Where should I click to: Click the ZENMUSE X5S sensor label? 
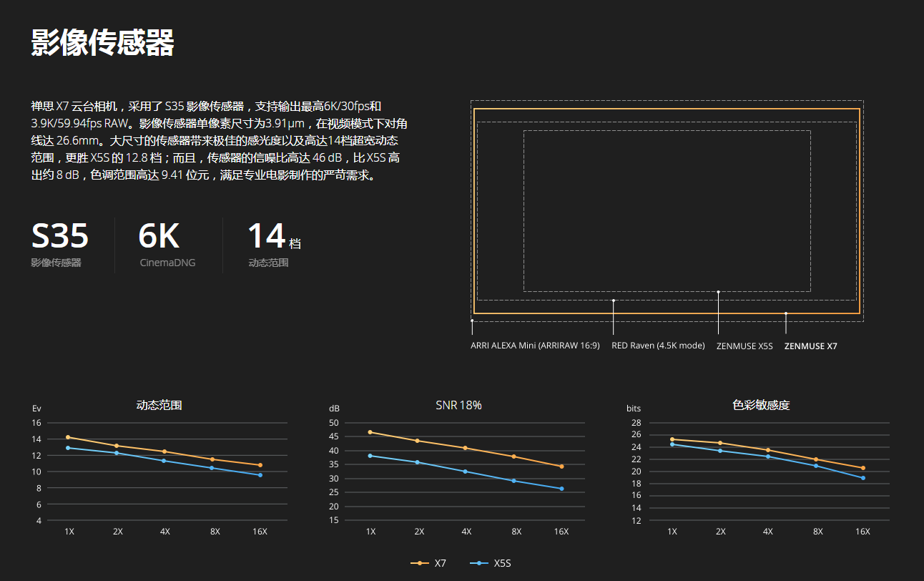(x=744, y=346)
